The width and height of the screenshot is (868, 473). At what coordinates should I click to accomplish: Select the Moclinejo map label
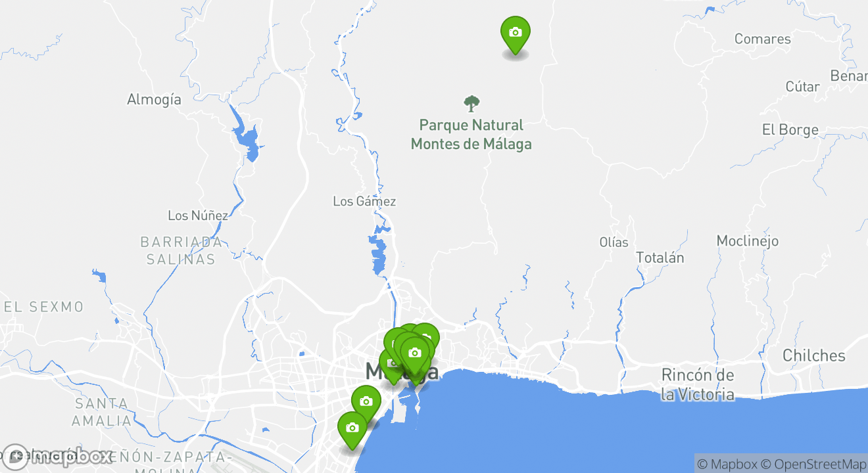click(748, 241)
